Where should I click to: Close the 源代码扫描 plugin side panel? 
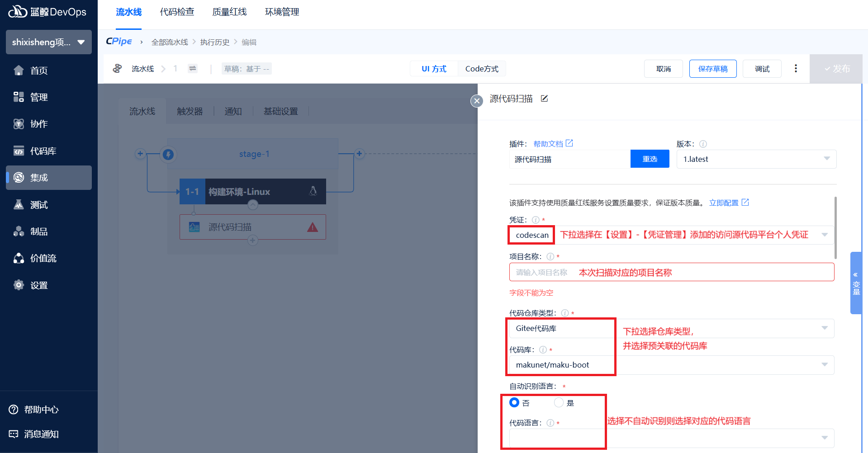tap(476, 101)
